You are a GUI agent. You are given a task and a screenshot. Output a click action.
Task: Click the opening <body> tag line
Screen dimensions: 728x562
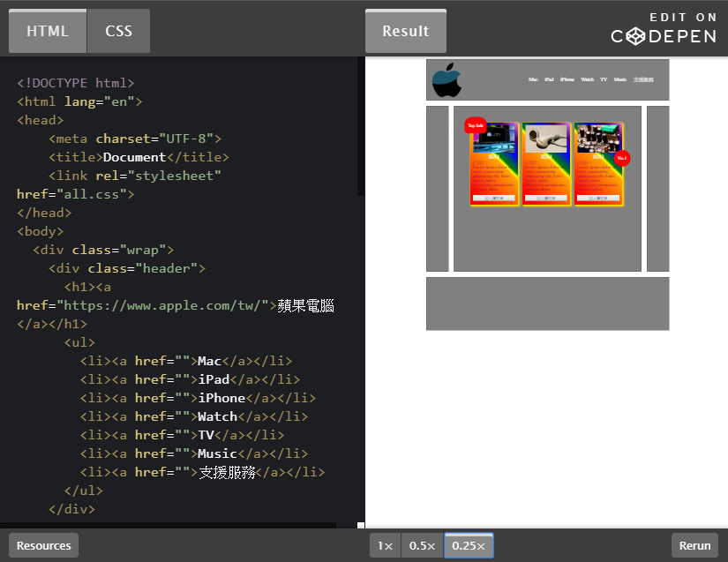[41, 231]
